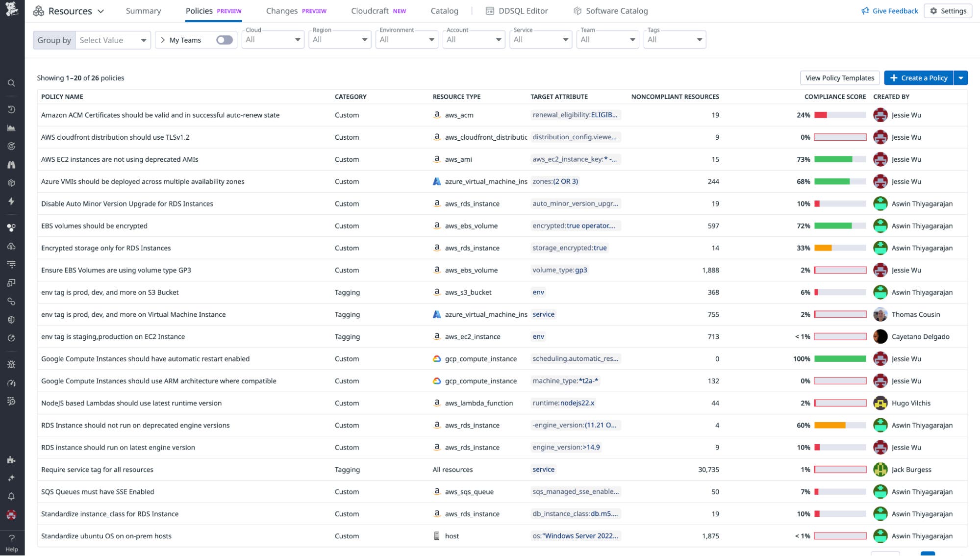
Task: Open the Cloudcraft tab
Action: coord(370,10)
